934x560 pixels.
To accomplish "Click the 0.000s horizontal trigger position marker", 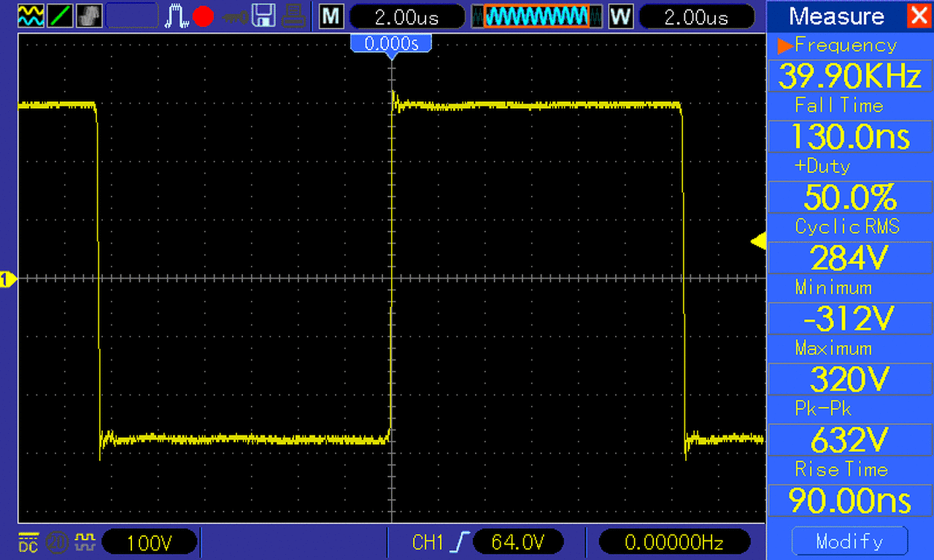I will tap(392, 45).
